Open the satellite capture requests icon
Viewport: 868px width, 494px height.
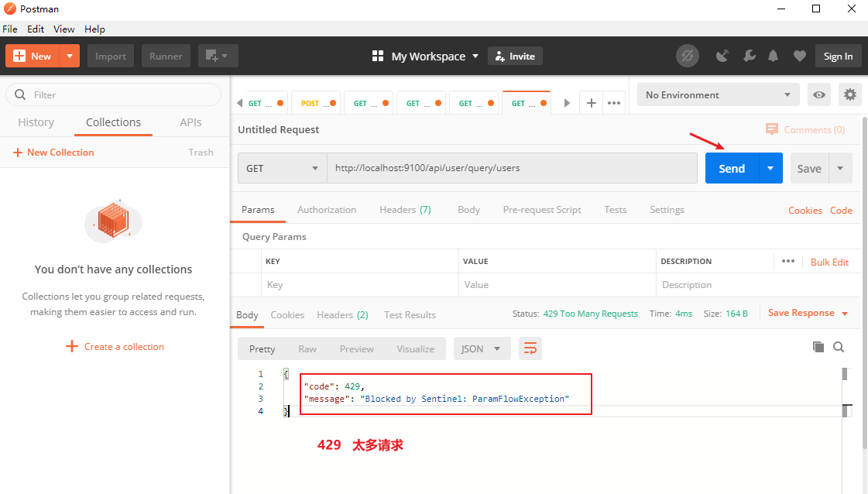[x=722, y=56]
